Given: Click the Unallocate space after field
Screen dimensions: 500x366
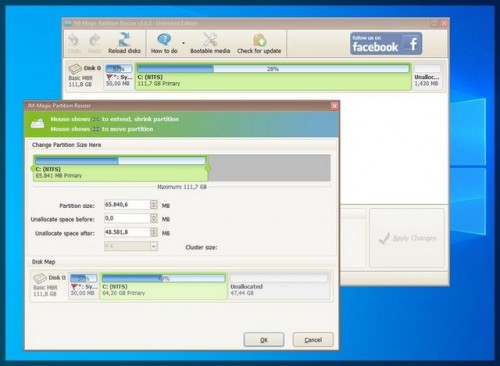Looking at the screenshot, I should tap(127, 232).
